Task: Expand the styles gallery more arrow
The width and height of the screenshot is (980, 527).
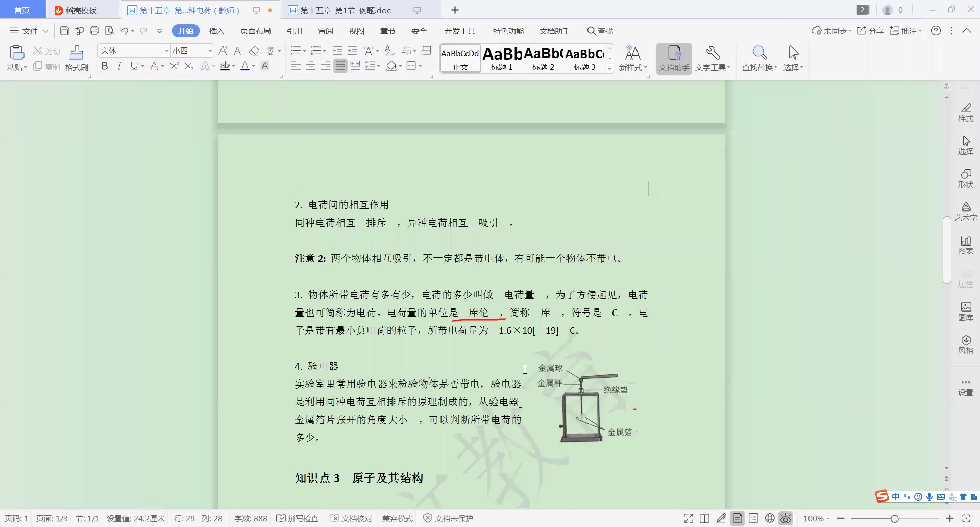Action: coord(610,68)
